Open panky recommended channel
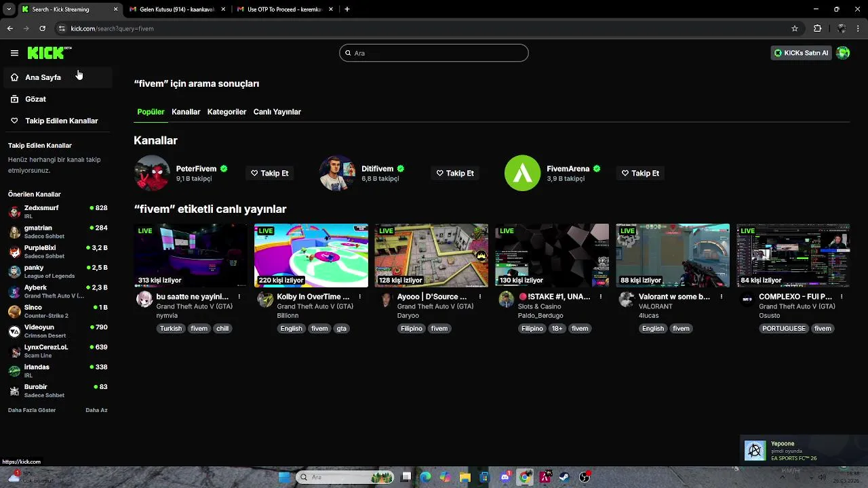The width and height of the screenshot is (868, 488). pyautogui.click(x=57, y=271)
